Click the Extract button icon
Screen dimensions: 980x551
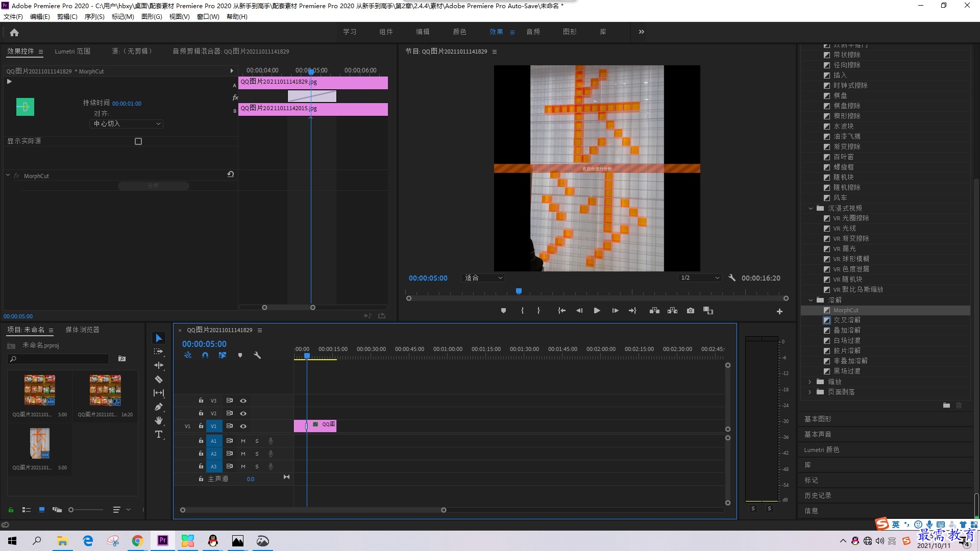672,311
